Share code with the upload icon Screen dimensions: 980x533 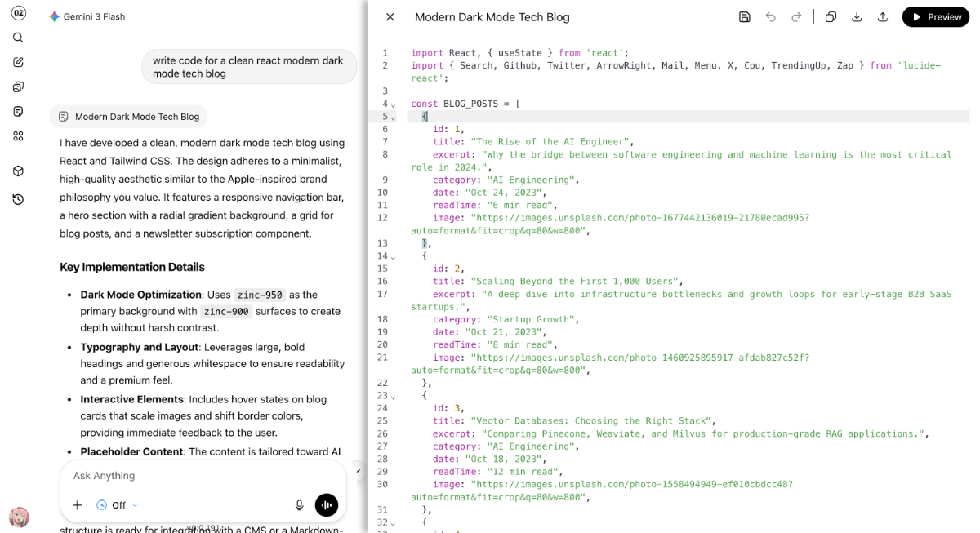tap(883, 17)
